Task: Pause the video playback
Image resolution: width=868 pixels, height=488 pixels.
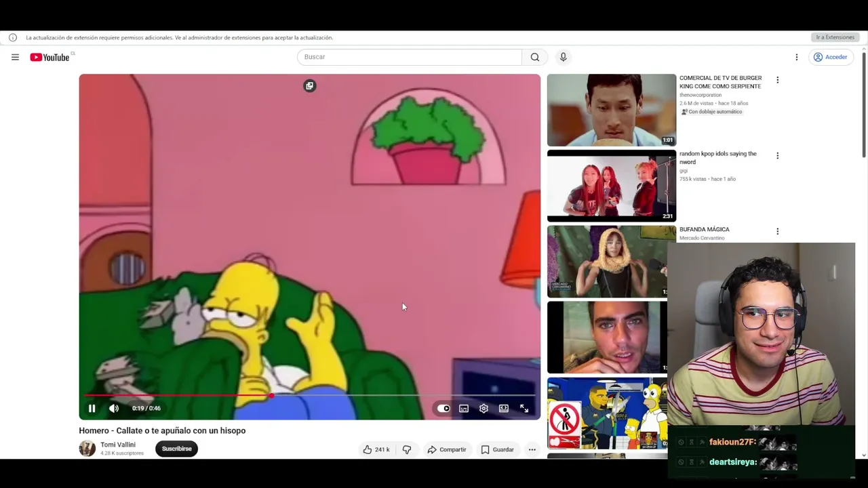Action: (92, 408)
